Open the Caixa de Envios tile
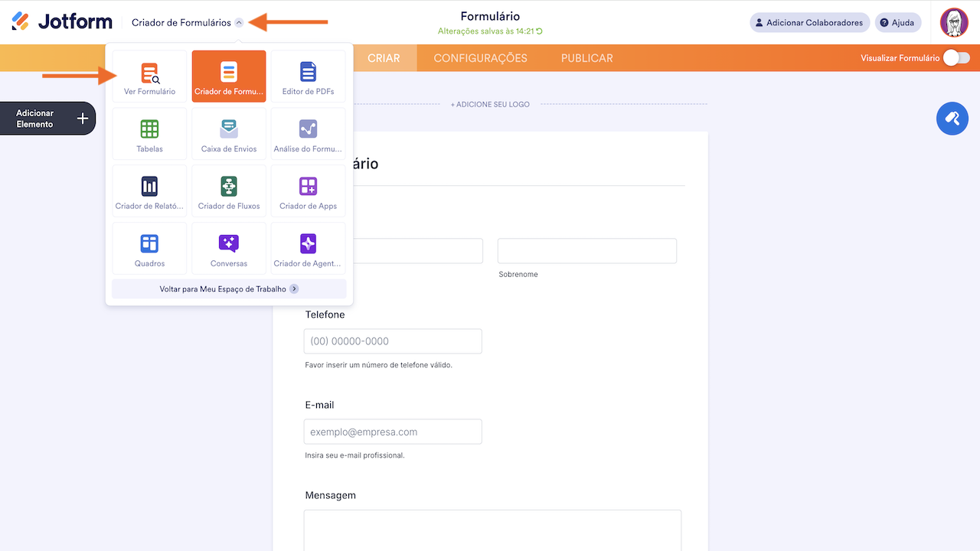 point(229,134)
